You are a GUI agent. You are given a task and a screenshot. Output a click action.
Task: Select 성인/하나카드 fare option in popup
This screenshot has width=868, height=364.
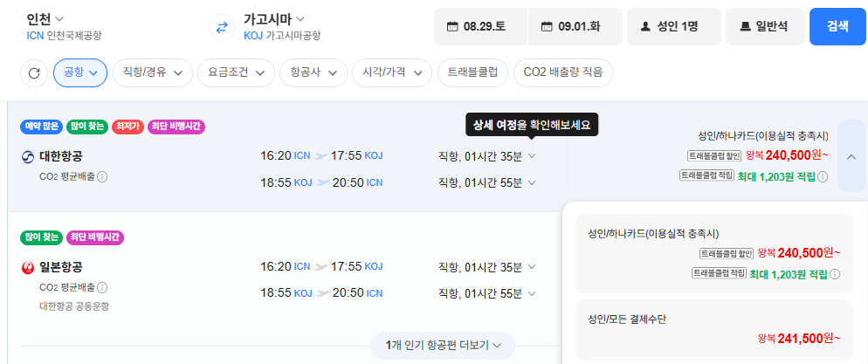pos(714,253)
